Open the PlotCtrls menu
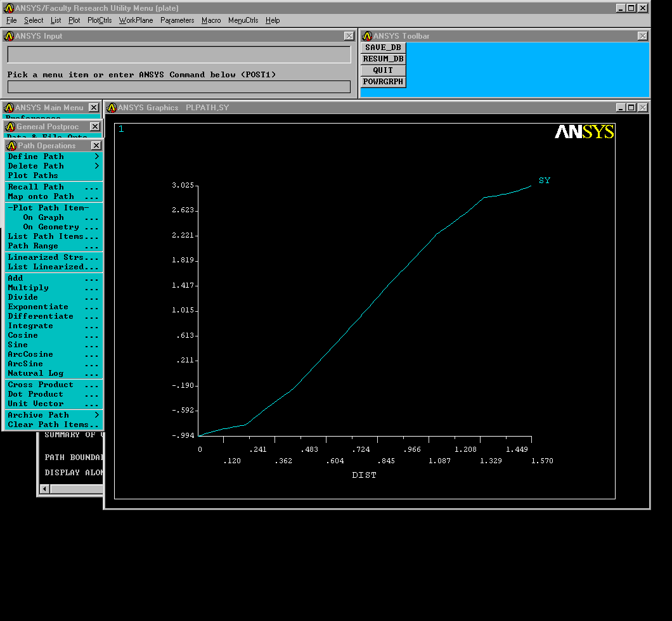Viewport: 672px width, 621px height. (100, 20)
